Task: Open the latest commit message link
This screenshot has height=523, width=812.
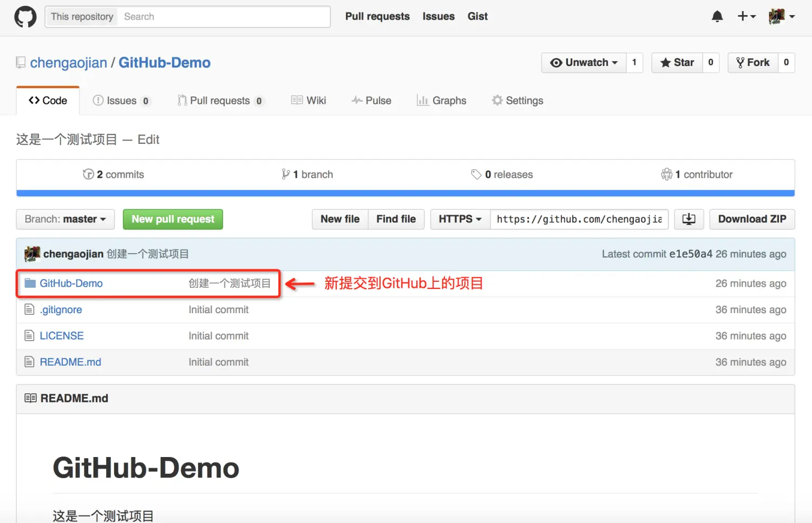Action: pos(148,254)
